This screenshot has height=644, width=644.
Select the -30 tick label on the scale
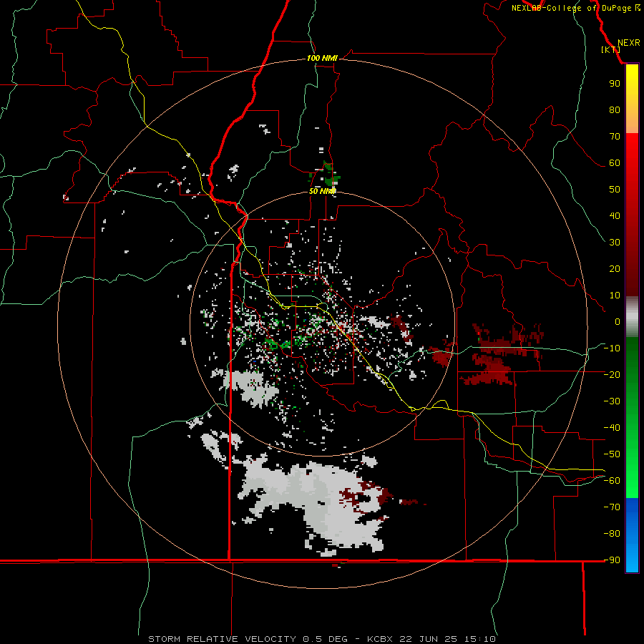(612, 401)
